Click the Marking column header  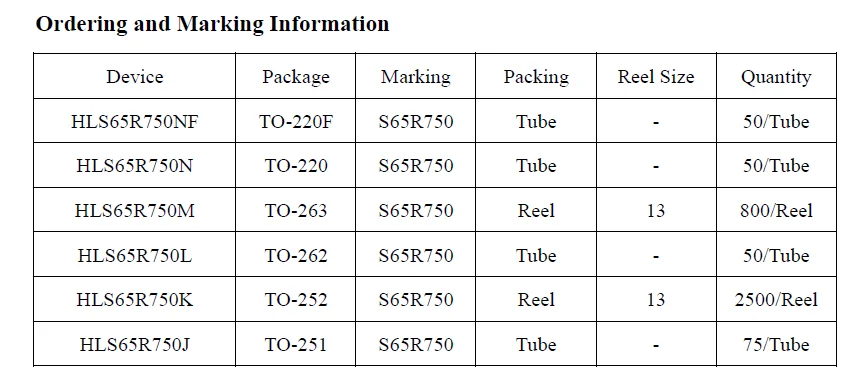tap(416, 77)
